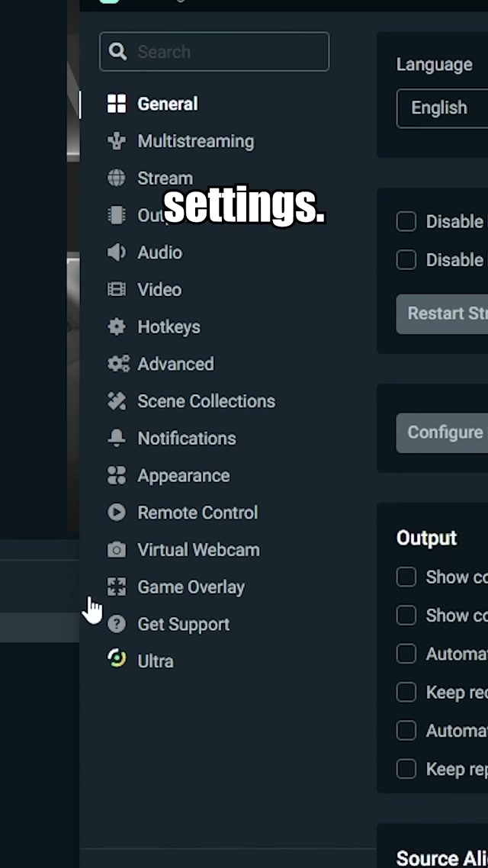
Task: Click the Notifications bell icon
Action: tap(117, 439)
